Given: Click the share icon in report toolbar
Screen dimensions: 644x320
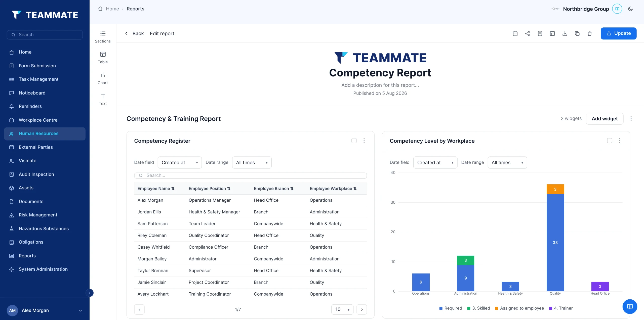Looking at the screenshot, I should (528, 33).
